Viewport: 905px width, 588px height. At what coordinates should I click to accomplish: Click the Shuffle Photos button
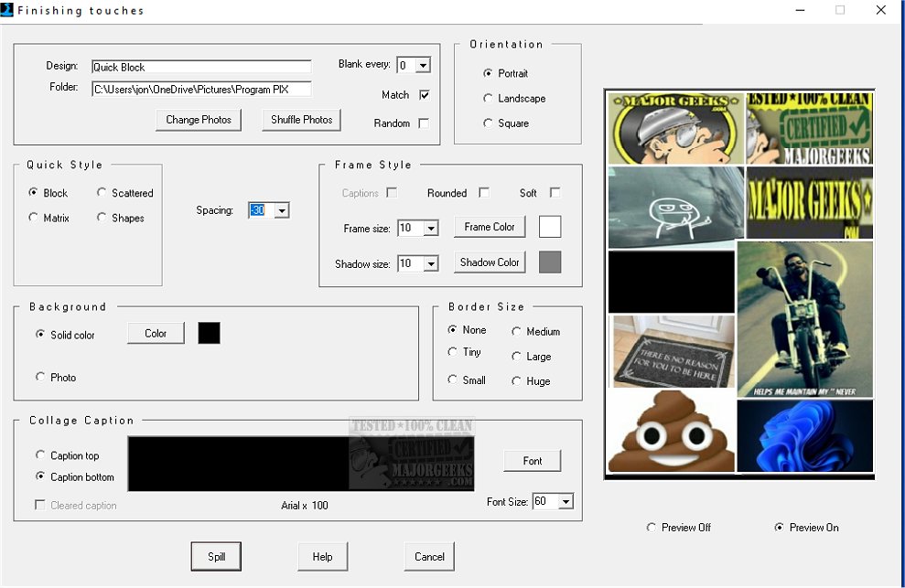301,120
